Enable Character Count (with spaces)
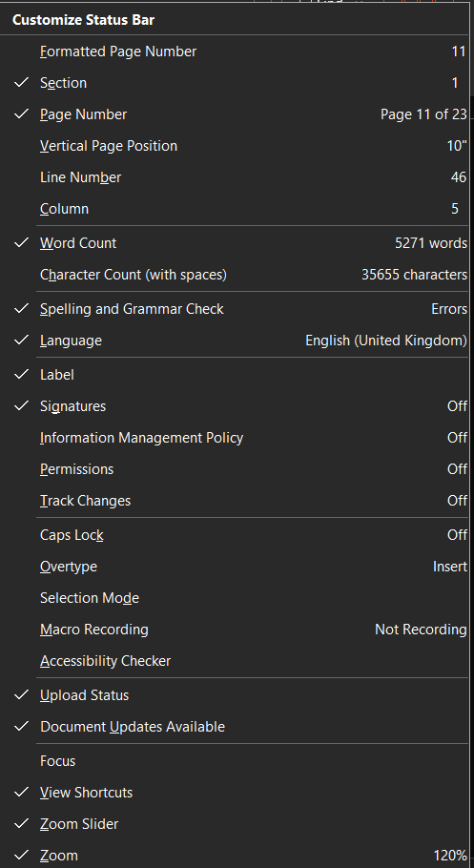This screenshot has width=474, height=868. [235, 275]
